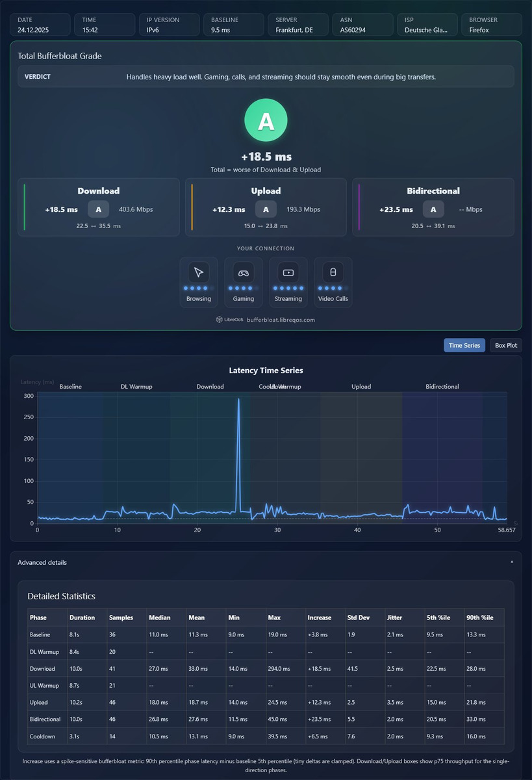Screen dimensions: 532x780
Task: Click the Browsing cursor icon
Action: click(x=199, y=272)
